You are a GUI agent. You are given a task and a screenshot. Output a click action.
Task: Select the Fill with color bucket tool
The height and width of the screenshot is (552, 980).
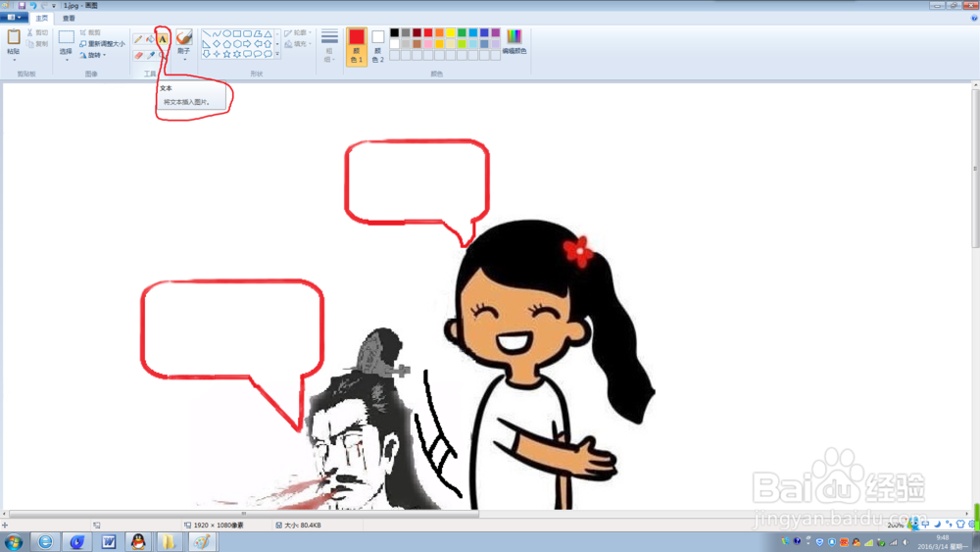pyautogui.click(x=151, y=39)
